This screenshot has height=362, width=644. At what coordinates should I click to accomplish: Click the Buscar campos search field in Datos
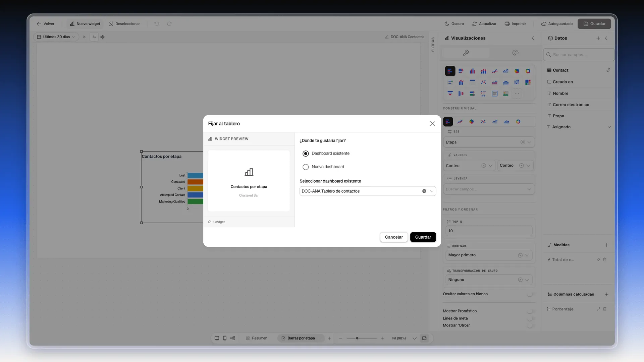[x=579, y=55]
